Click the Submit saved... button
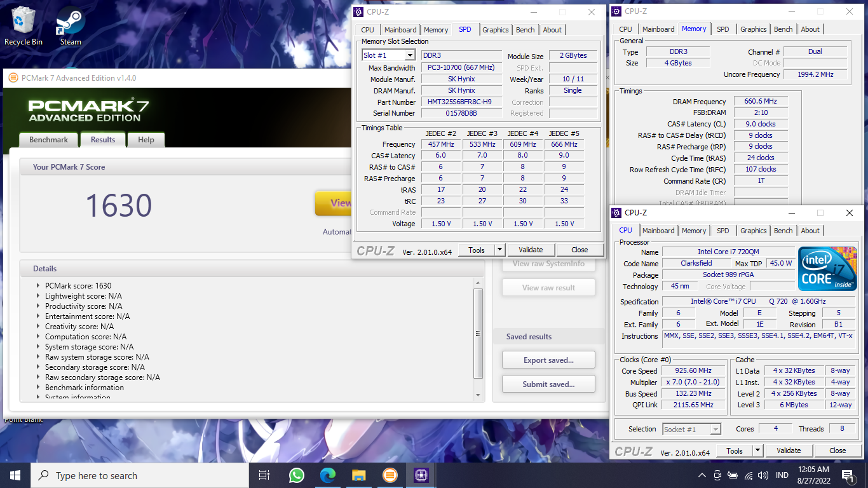868x488 pixels. tap(548, 384)
